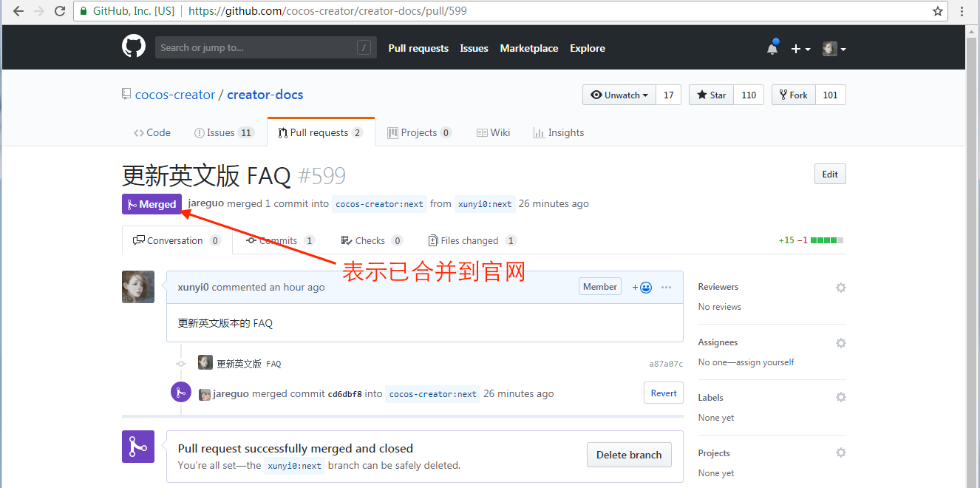
Task: Click the purple Merged status badge
Action: coord(152,204)
